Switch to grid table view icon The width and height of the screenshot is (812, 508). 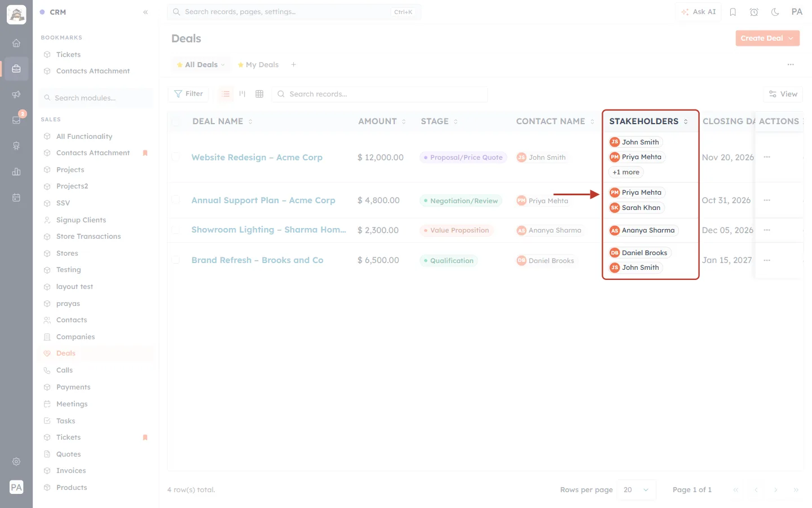coord(259,94)
